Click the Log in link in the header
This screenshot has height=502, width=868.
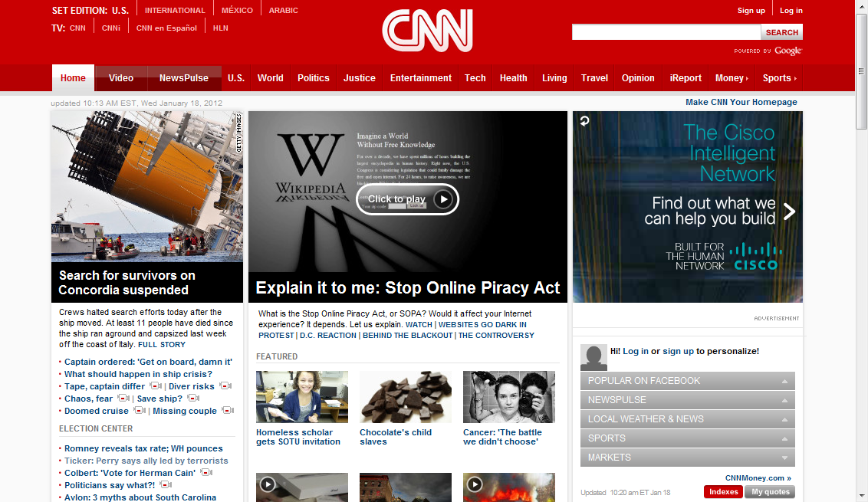click(791, 11)
